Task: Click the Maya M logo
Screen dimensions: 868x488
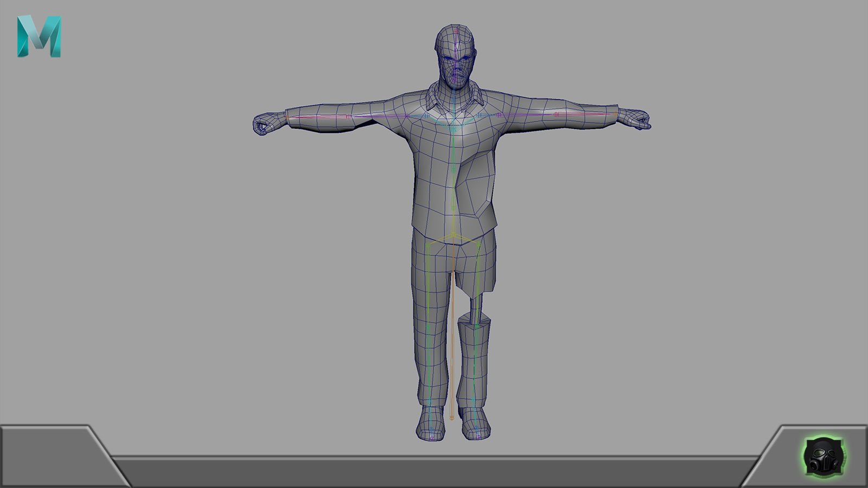Action: click(39, 36)
